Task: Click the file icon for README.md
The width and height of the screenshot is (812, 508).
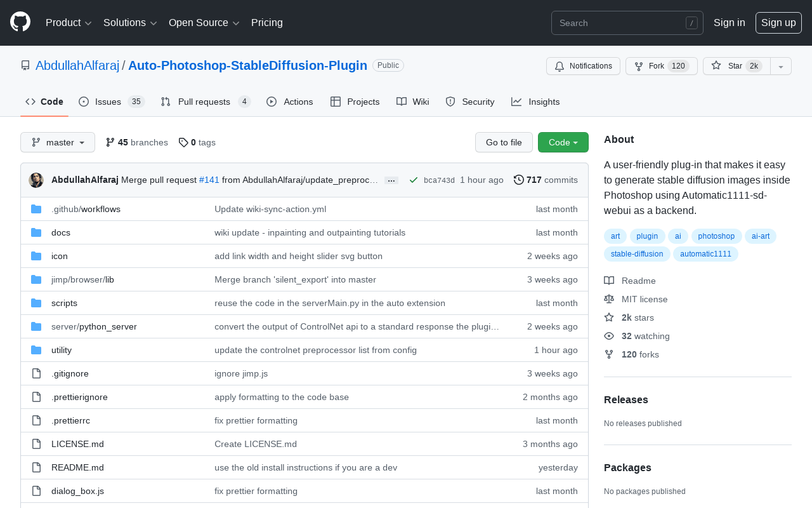Action: point(36,467)
